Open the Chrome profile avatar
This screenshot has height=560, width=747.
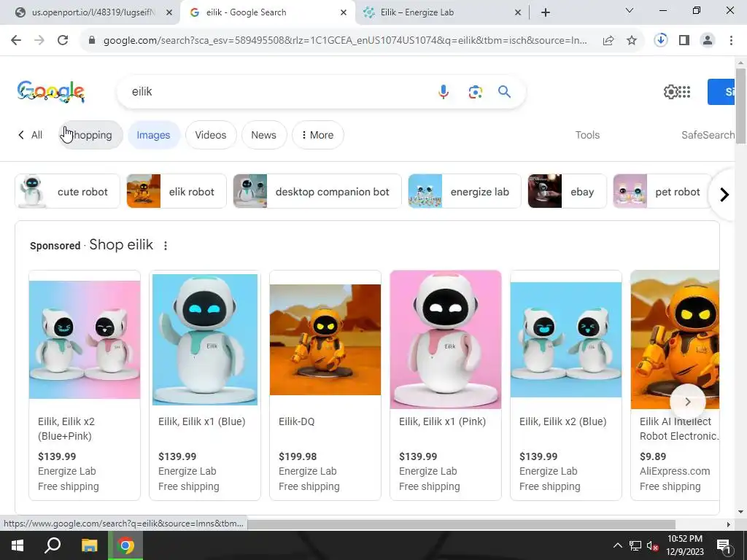[x=708, y=41]
